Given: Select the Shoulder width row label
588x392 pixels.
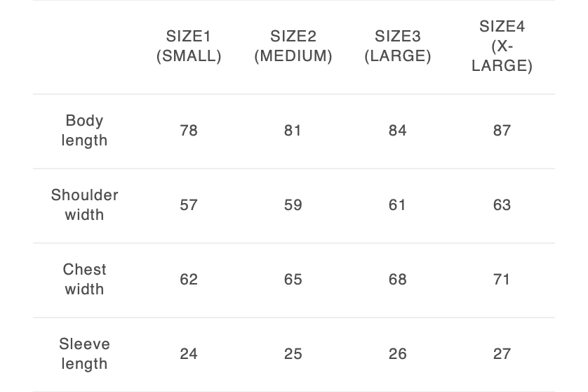Looking at the screenshot, I should [84, 205].
